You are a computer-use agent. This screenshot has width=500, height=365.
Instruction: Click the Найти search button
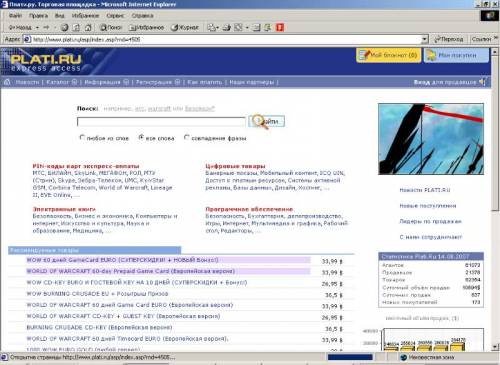(267, 121)
